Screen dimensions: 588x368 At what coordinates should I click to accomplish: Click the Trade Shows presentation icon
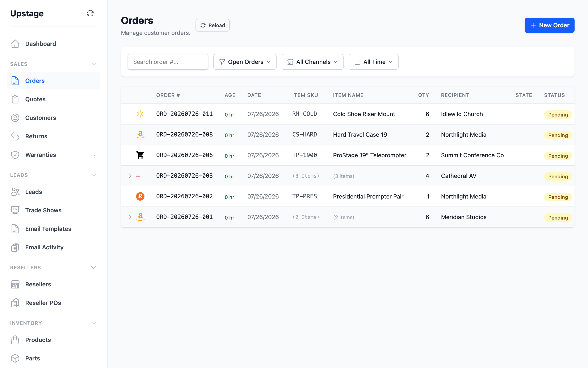tap(15, 210)
